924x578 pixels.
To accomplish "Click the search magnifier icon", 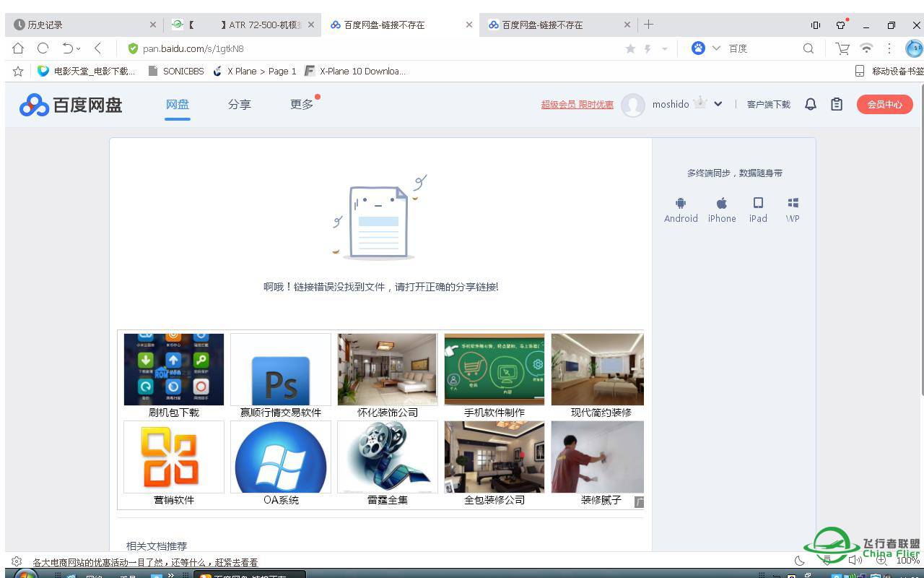I will pyautogui.click(x=808, y=48).
